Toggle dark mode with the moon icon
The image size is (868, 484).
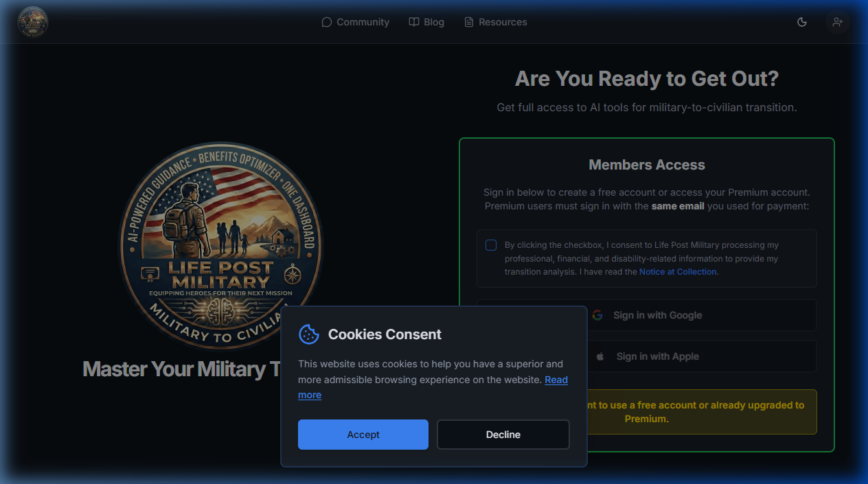click(802, 22)
